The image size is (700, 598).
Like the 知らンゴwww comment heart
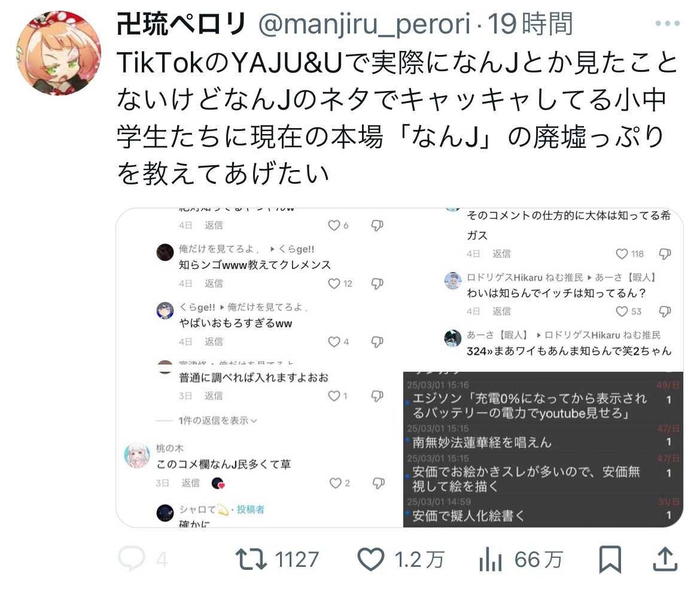click(334, 284)
